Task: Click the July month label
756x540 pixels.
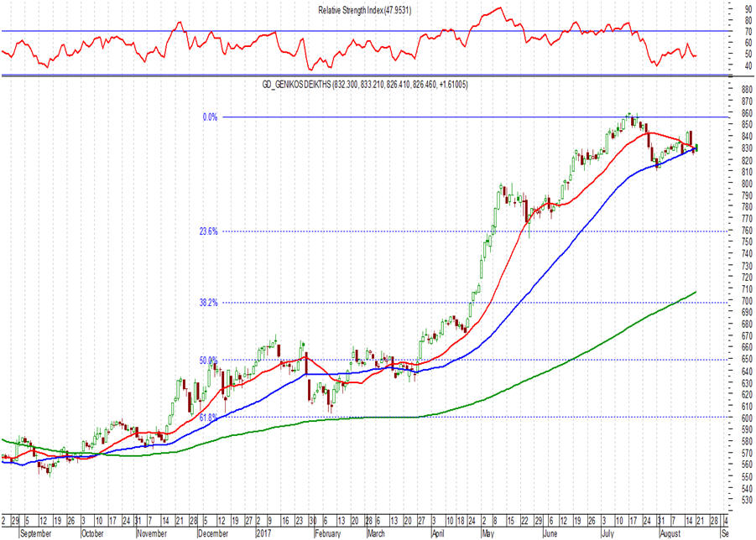Action: click(x=607, y=534)
